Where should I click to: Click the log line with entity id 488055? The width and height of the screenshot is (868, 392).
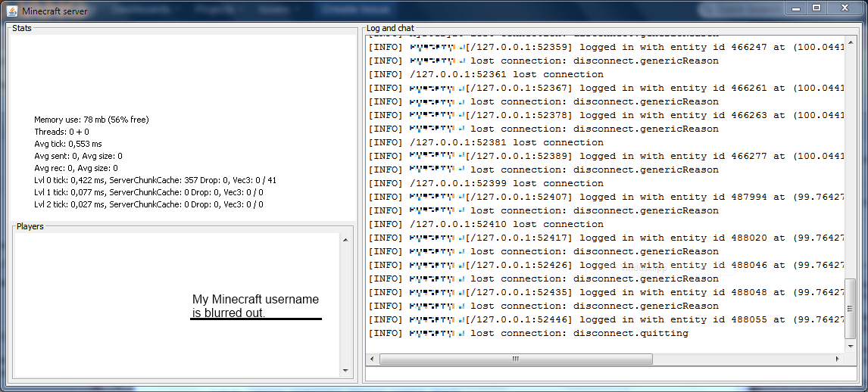pos(606,319)
